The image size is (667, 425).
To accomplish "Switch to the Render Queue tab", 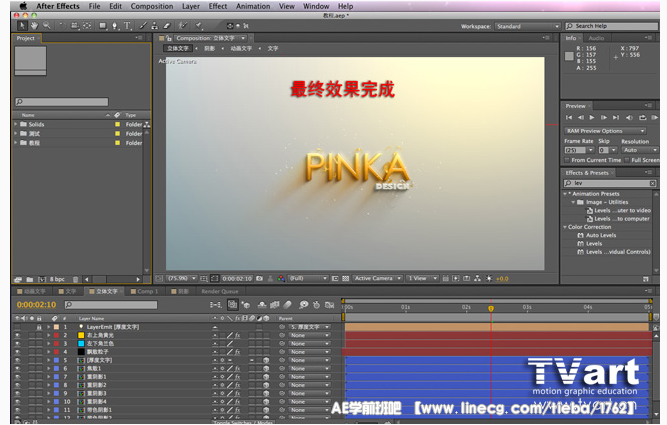I will (219, 291).
